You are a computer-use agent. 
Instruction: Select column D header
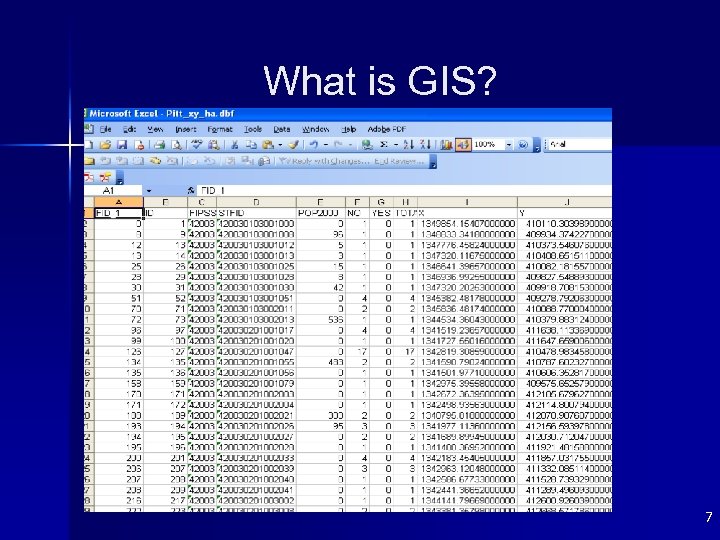[x=256, y=202]
